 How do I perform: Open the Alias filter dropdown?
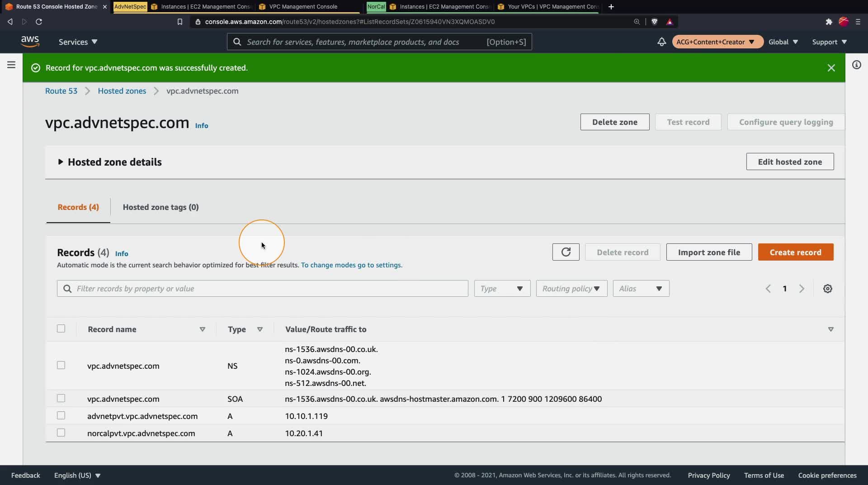[641, 289]
